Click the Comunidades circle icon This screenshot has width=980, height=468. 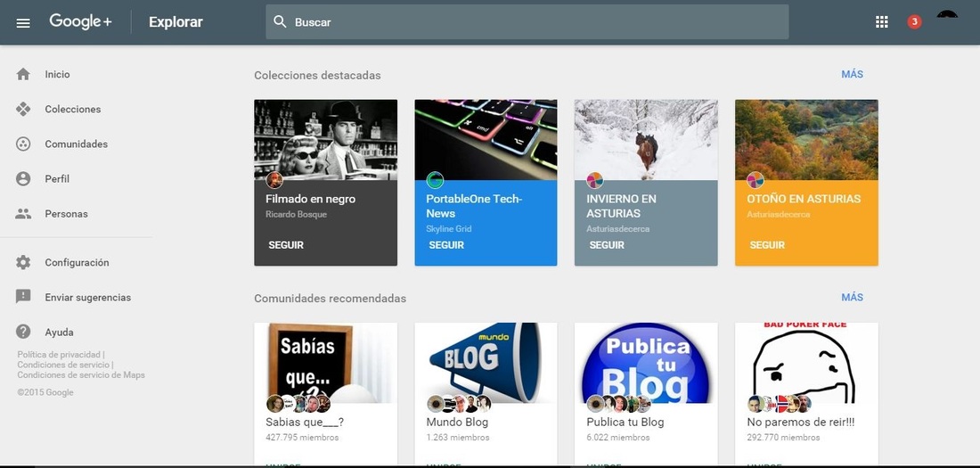click(23, 144)
